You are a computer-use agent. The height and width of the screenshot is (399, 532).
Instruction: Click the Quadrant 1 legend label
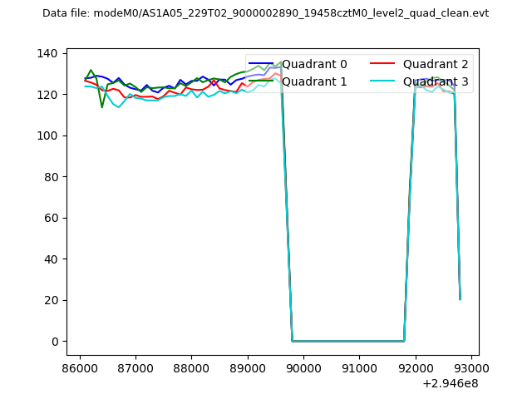pos(314,81)
